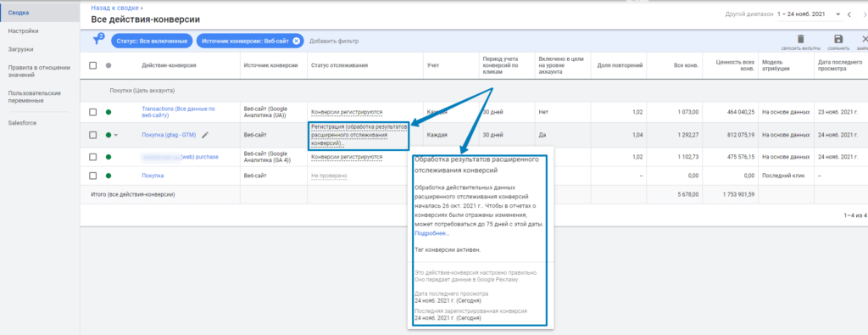Open Salesforce in the sidebar
Screen dimensions: 868x335
[x=22, y=123]
